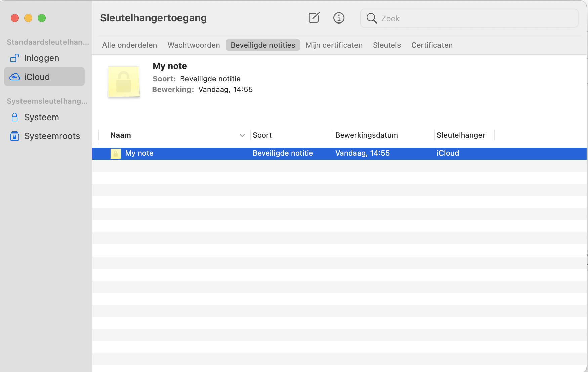Select the Systeemroots keychain
This screenshot has width=588, height=372.
coord(44,136)
